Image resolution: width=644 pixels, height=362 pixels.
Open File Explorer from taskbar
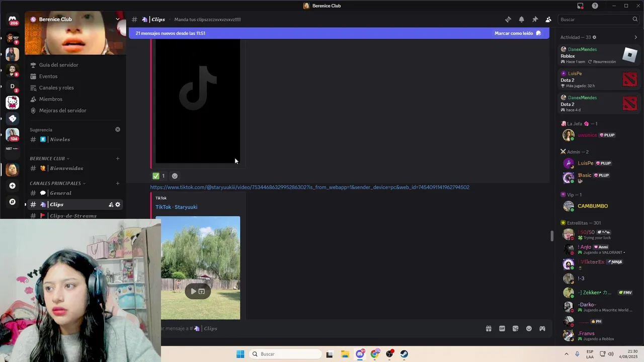click(x=345, y=354)
